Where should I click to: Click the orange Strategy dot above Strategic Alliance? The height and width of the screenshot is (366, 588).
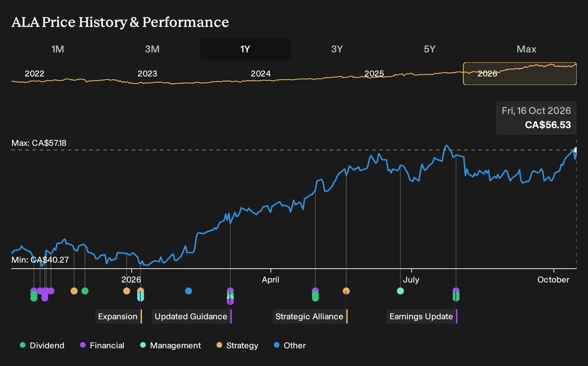click(346, 291)
